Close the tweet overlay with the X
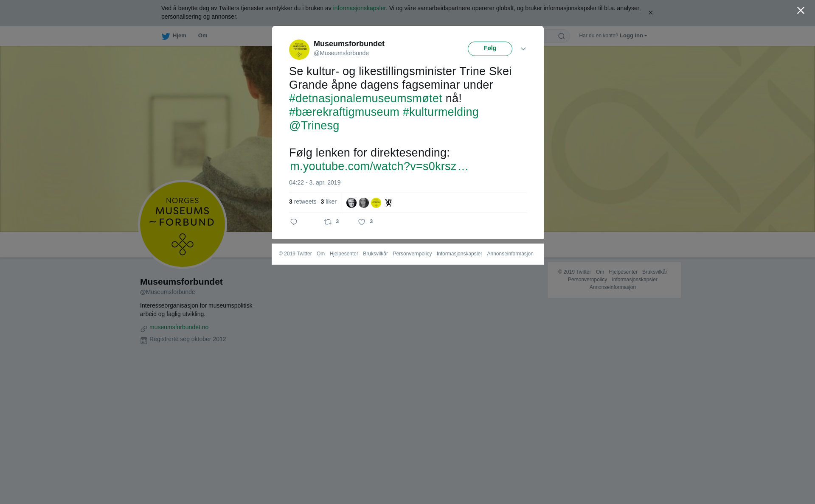This screenshot has height=504, width=815. click(801, 11)
